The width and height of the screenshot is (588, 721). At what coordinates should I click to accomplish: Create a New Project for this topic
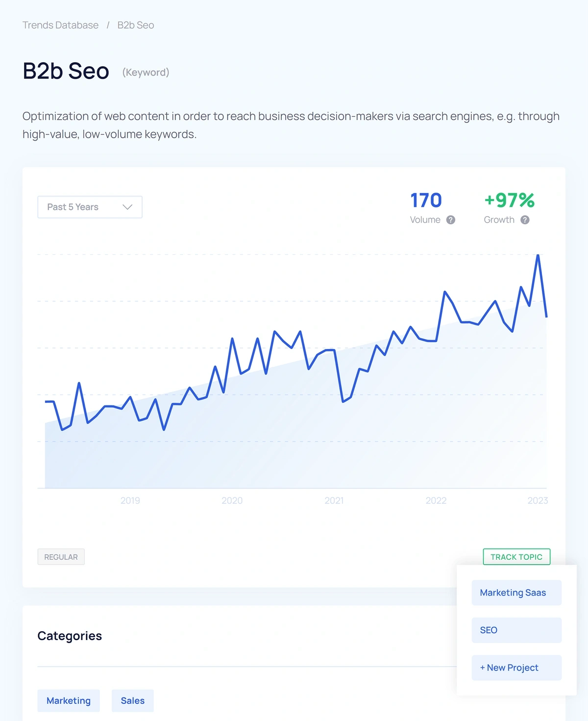[x=516, y=668]
